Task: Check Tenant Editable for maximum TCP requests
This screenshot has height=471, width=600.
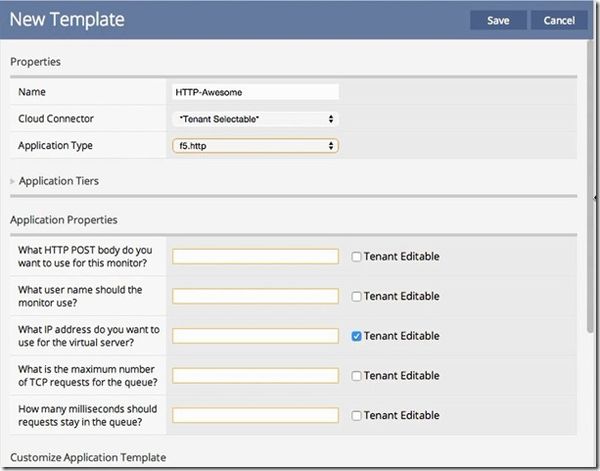Action: 357,376
